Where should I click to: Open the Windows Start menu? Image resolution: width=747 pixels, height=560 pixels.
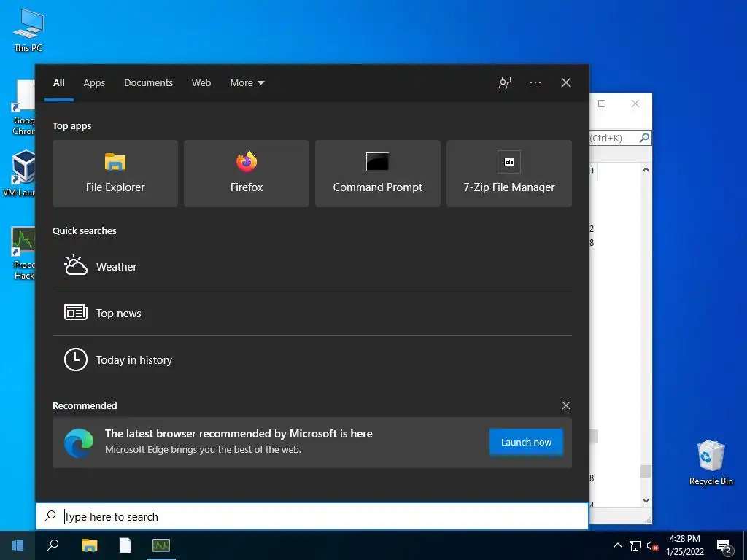[x=18, y=545]
